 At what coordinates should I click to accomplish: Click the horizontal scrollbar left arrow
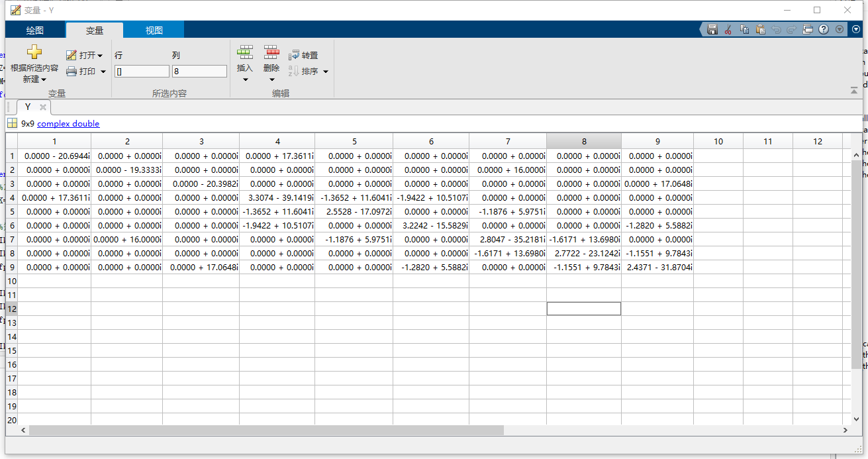click(23, 431)
